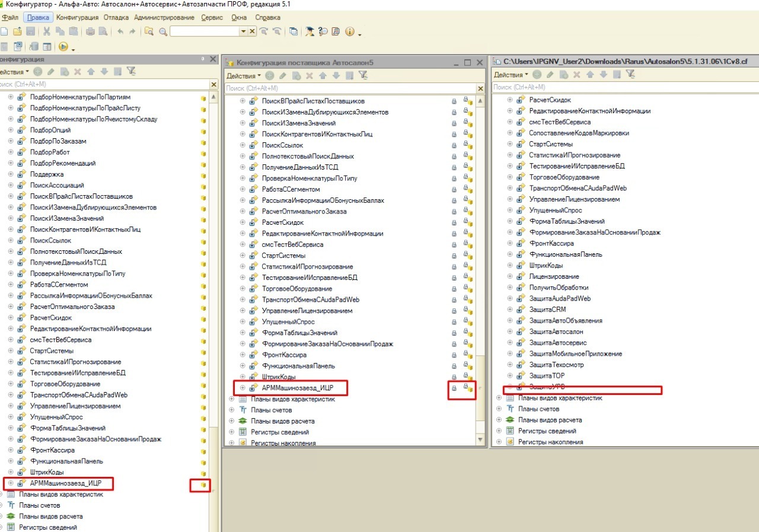
Task: Expand АРММашинозаезд_ИЦР node in left configuration tree
Action: (x=11, y=483)
